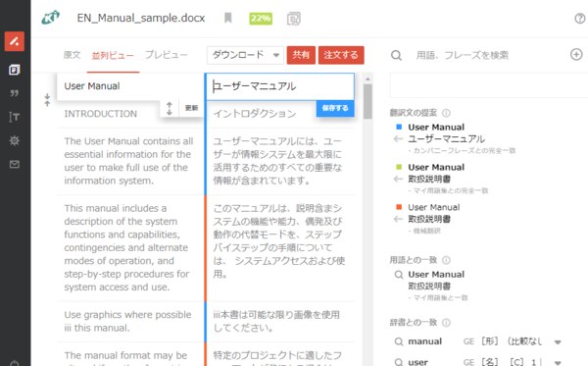Viewport: 588px width, 366px height.
Task: Click the 注文する order button
Action: [x=341, y=55]
